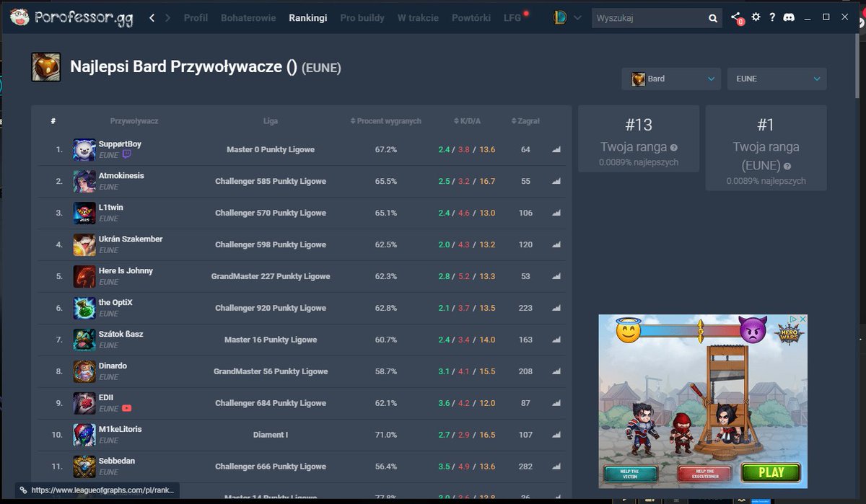Maximize the Porofessor window

click(826, 17)
